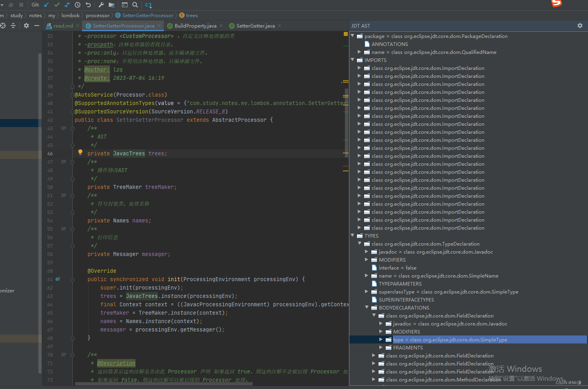Hide project panel with the minus icon
Image resolution: width=588 pixels, height=389 pixels.
(37, 26)
